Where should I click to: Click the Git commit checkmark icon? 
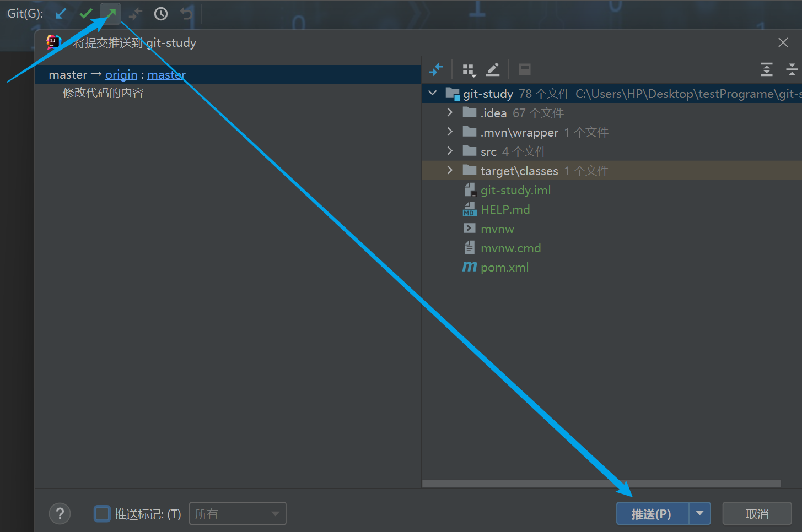(x=86, y=13)
